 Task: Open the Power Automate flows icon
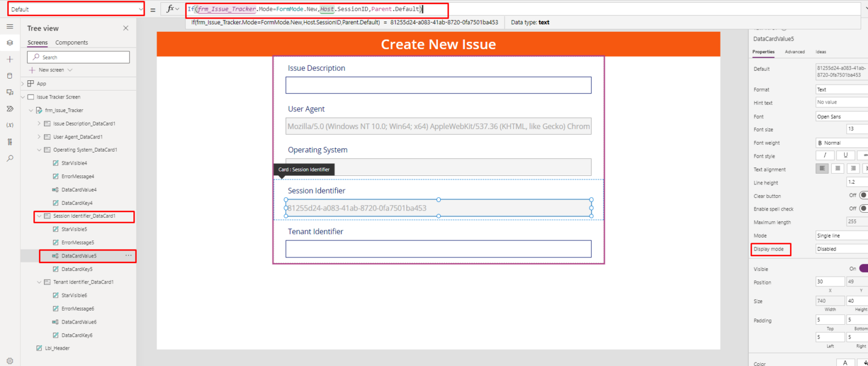click(x=10, y=109)
